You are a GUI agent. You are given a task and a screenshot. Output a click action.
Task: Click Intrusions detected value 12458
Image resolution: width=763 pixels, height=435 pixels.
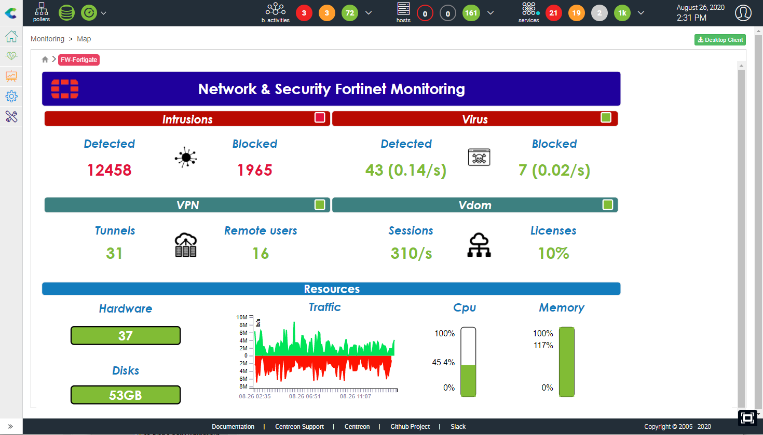(x=109, y=170)
